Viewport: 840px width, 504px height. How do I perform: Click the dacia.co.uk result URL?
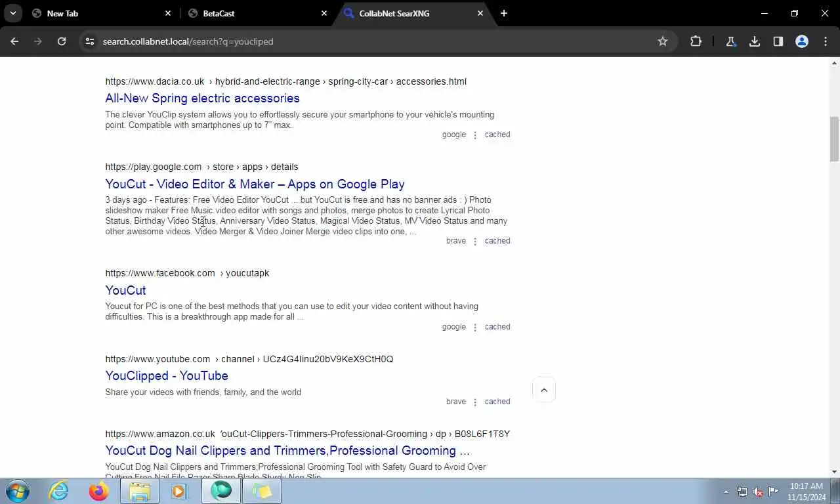[285, 81]
